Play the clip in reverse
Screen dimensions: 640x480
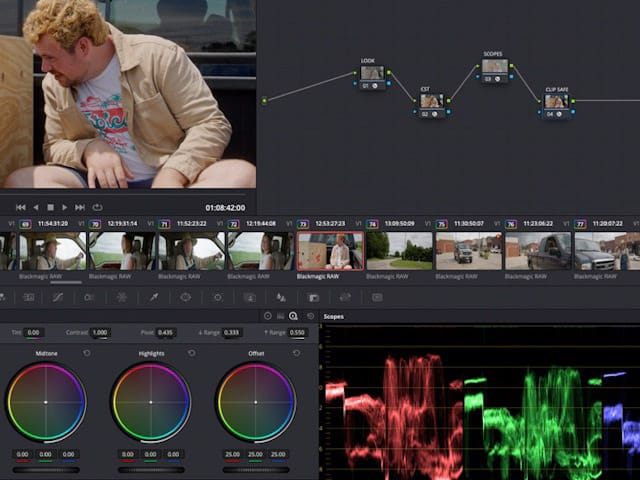[x=36, y=208]
